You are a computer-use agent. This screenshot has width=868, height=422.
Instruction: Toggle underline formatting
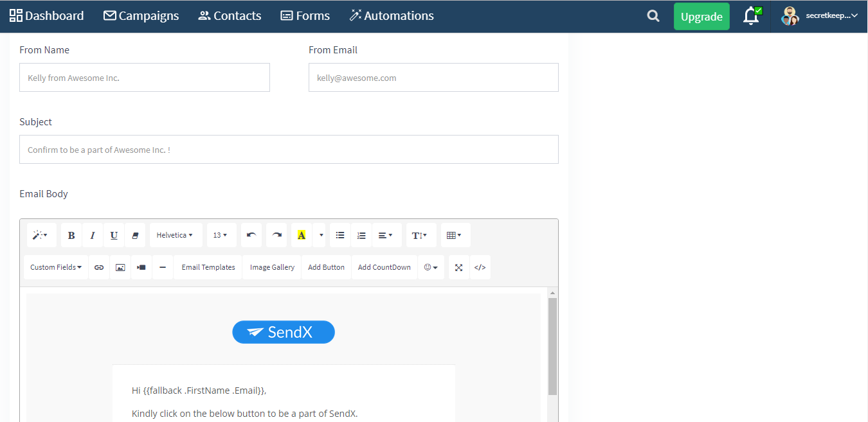tap(114, 235)
